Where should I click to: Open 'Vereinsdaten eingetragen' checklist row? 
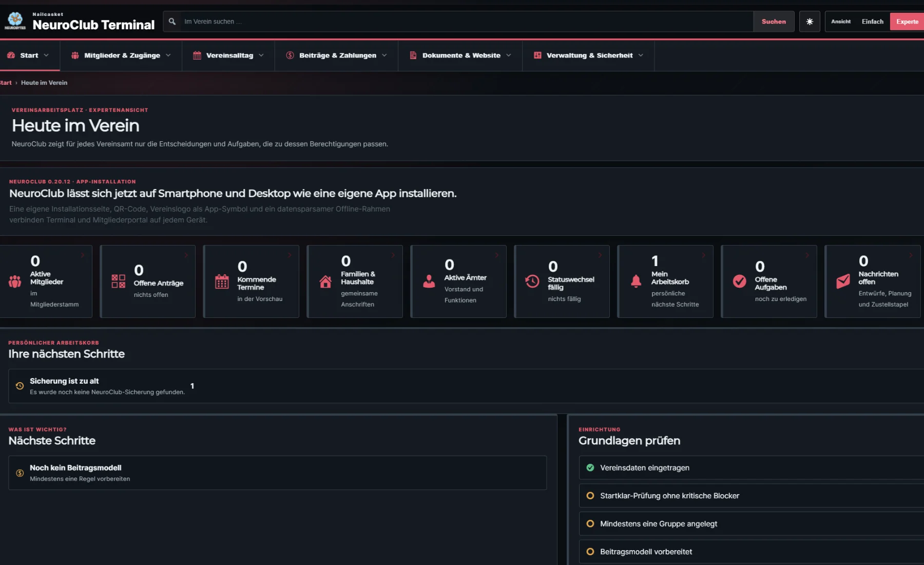752,467
